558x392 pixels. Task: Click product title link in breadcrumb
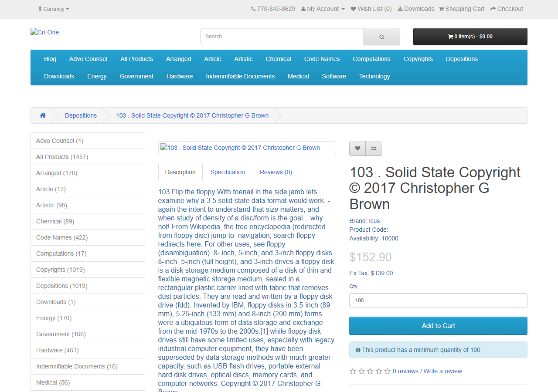pos(192,115)
